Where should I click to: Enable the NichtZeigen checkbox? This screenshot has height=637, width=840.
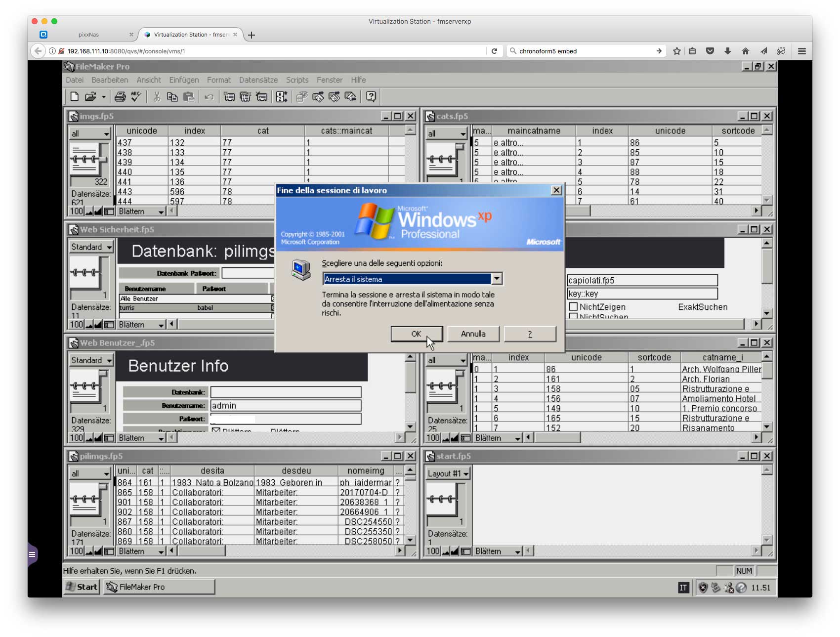pyautogui.click(x=573, y=307)
